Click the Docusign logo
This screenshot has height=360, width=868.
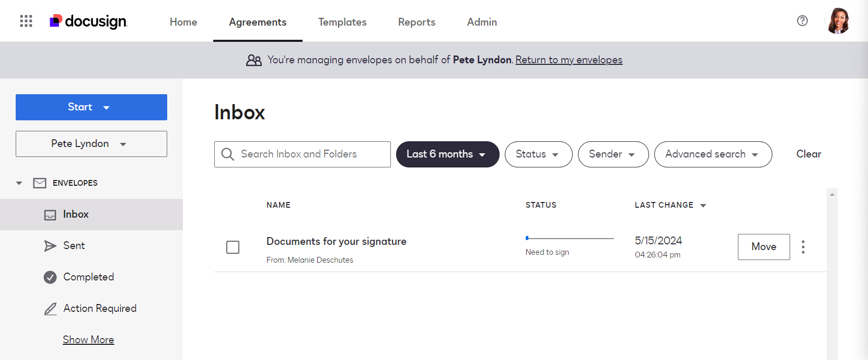click(x=89, y=21)
